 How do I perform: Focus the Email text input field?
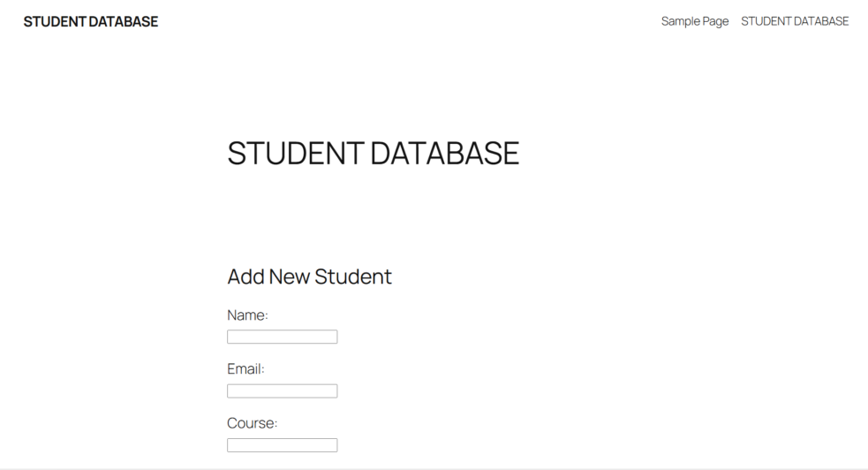282,390
